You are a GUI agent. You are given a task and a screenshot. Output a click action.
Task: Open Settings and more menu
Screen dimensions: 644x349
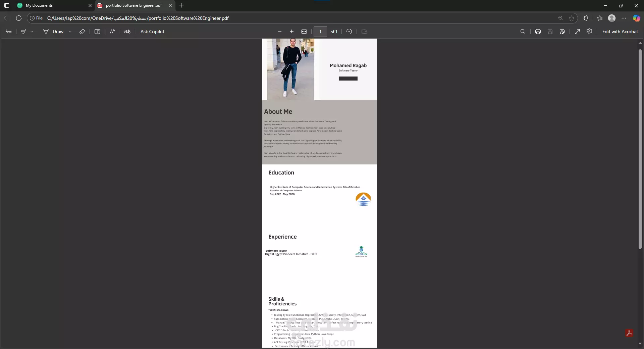click(x=624, y=18)
